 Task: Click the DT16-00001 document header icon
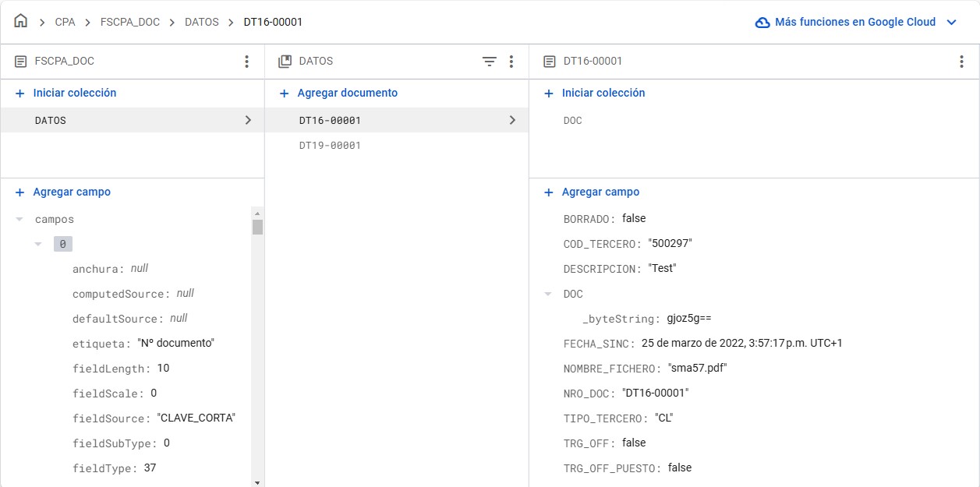[549, 62]
